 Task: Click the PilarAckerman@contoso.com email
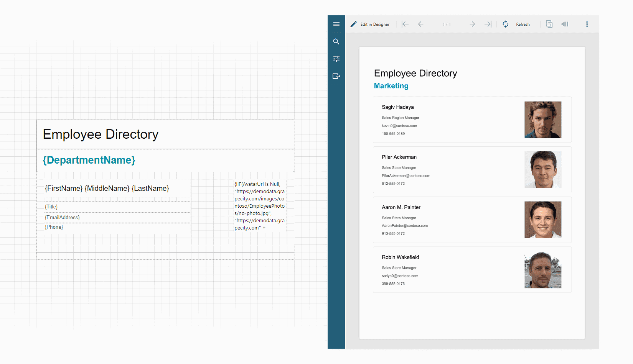tap(406, 176)
